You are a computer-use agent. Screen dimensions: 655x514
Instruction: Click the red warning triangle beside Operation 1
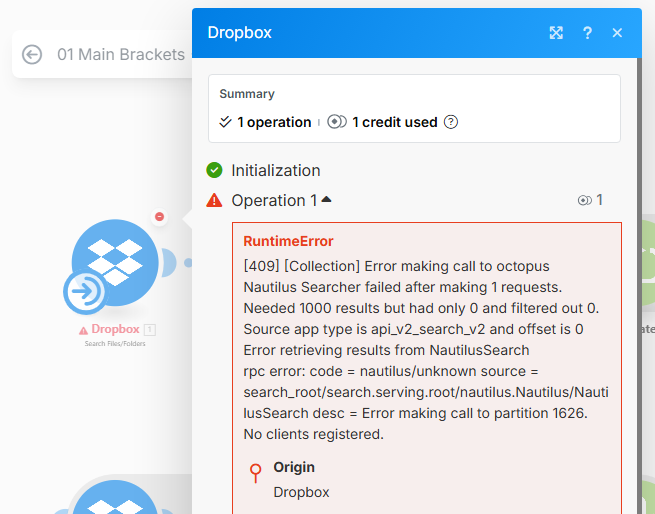pyautogui.click(x=214, y=200)
